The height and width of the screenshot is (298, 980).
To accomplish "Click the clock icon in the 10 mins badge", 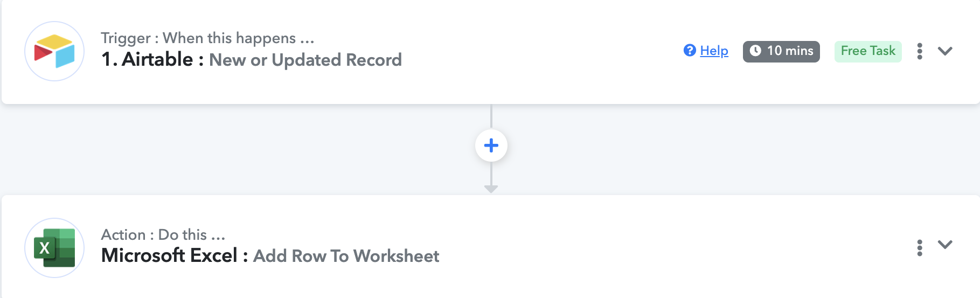I will coord(755,51).
